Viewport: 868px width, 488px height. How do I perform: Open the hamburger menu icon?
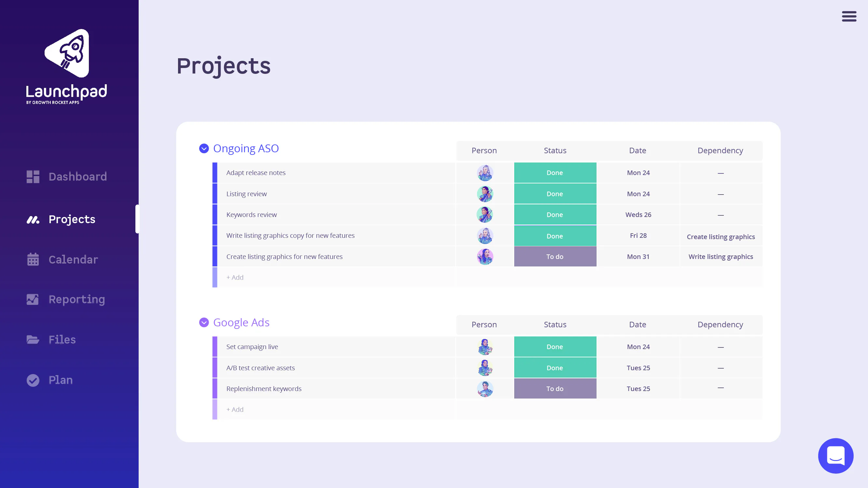[849, 16]
